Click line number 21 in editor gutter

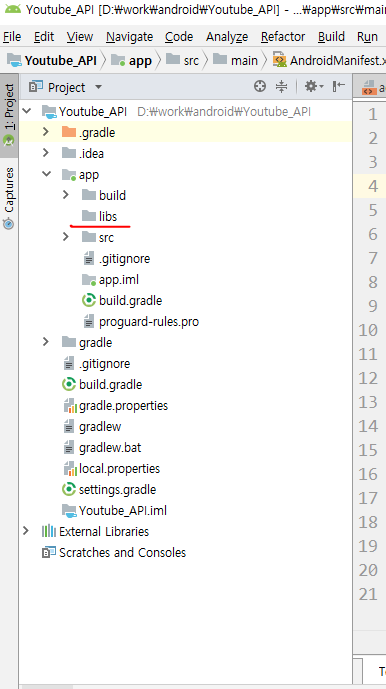coord(368,594)
